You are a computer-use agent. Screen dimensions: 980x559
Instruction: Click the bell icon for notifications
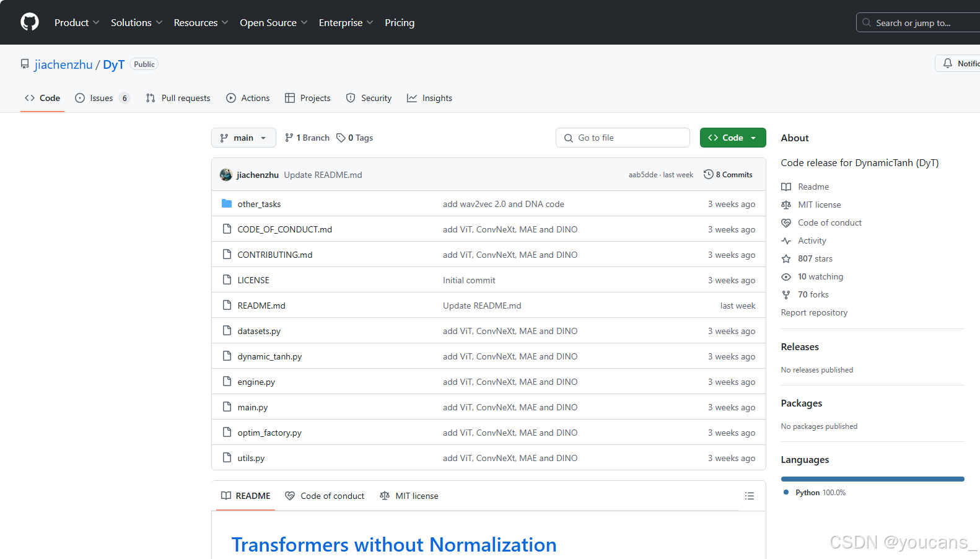click(948, 63)
